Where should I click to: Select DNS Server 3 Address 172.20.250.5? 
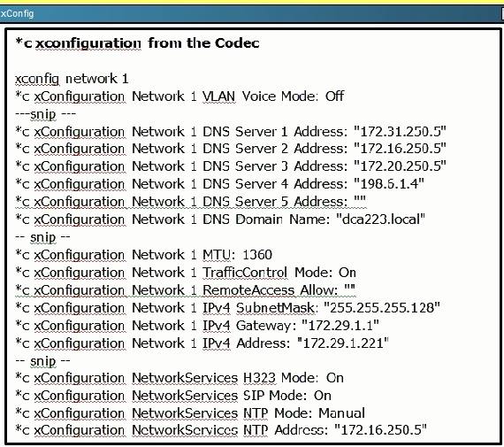(231, 166)
